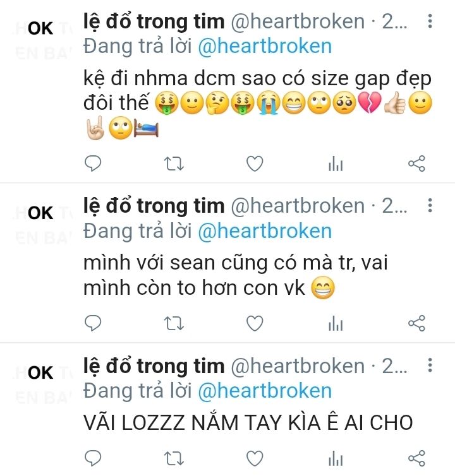Like the 'mình với sean' tweet
The width and height of the screenshot is (455, 476).
click(x=255, y=323)
